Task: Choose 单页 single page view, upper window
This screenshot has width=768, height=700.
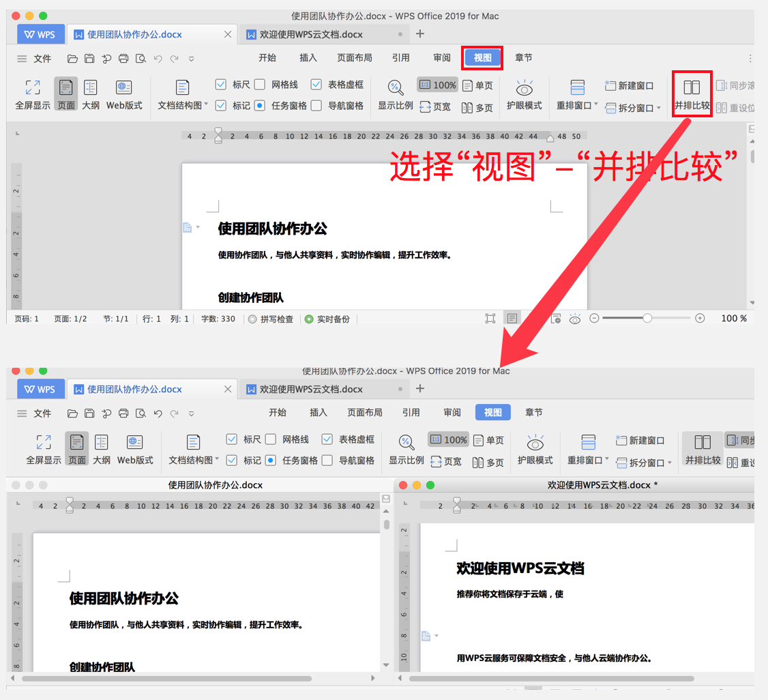Action: tap(478, 86)
